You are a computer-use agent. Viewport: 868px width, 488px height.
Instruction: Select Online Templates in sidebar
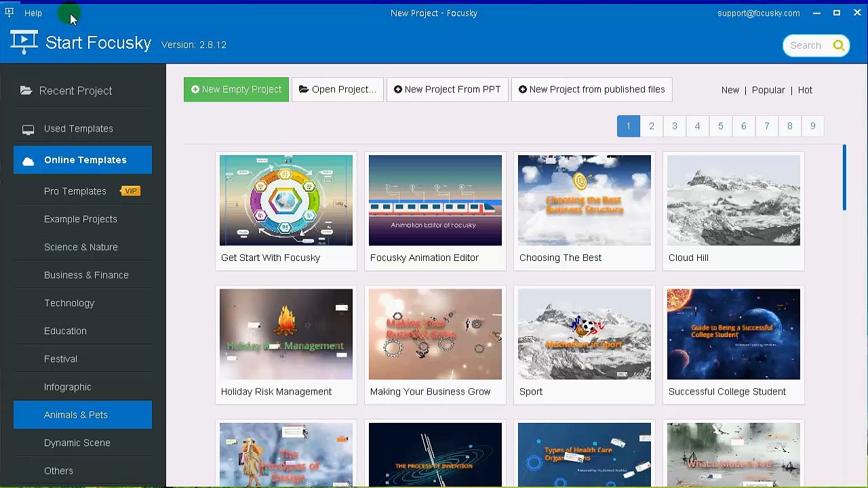tap(83, 160)
